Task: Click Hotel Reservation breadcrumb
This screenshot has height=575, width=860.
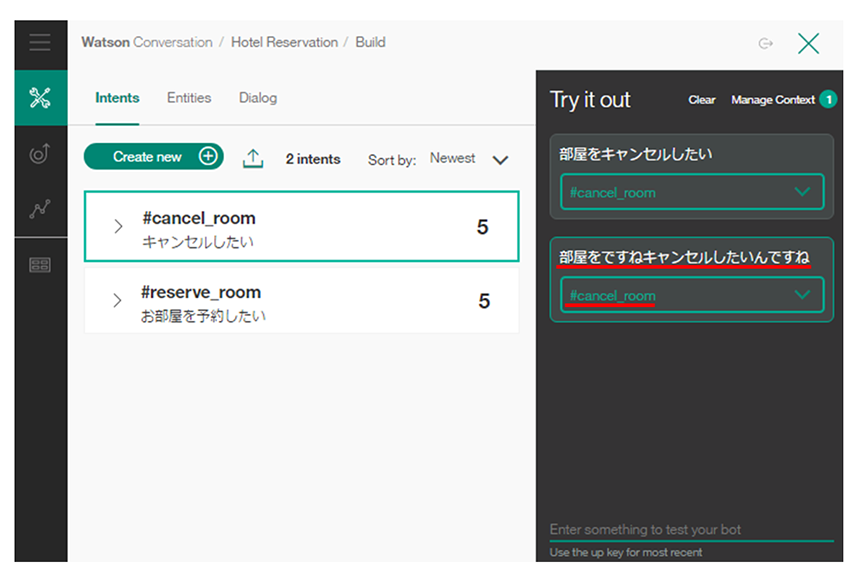Action: click(284, 42)
